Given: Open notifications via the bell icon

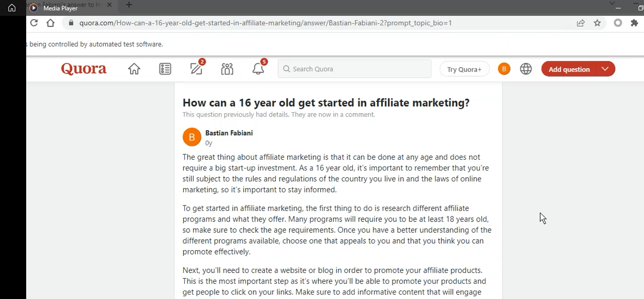Looking at the screenshot, I should [258, 69].
